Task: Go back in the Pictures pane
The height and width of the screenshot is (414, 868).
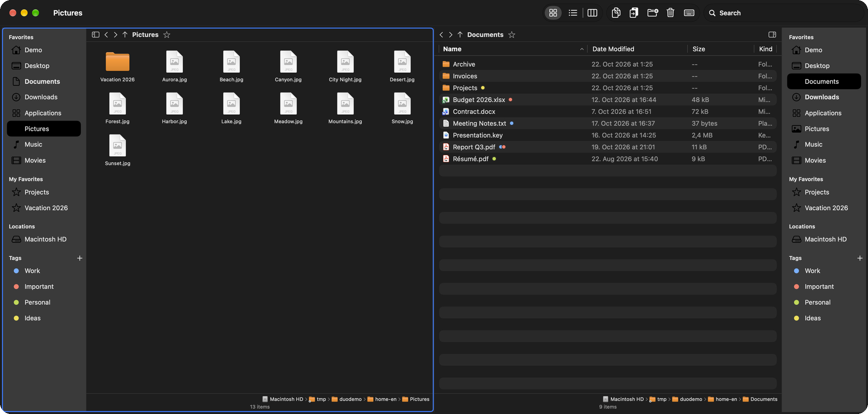Action: [x=106, y=35]
